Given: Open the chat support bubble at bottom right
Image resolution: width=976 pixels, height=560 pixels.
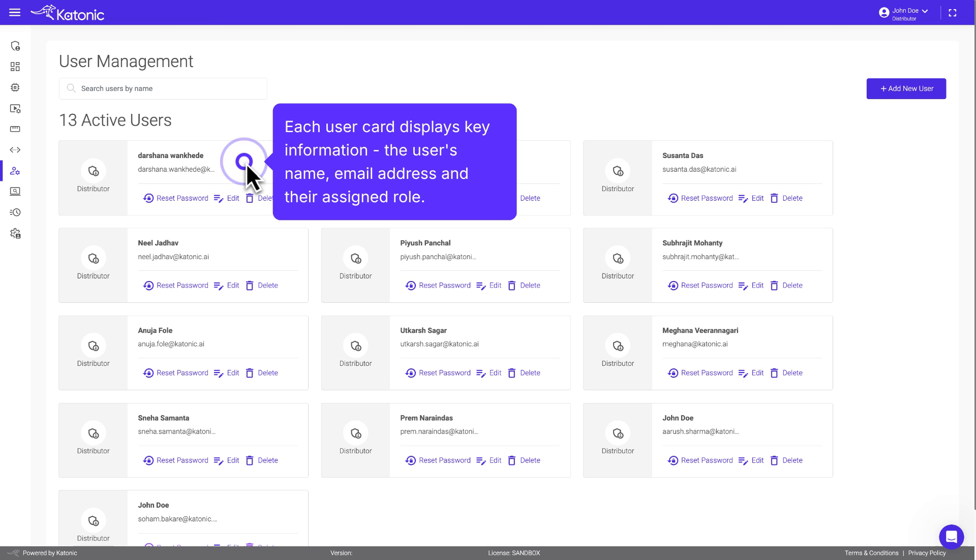Looking at the screenshot, I should 952,537.
